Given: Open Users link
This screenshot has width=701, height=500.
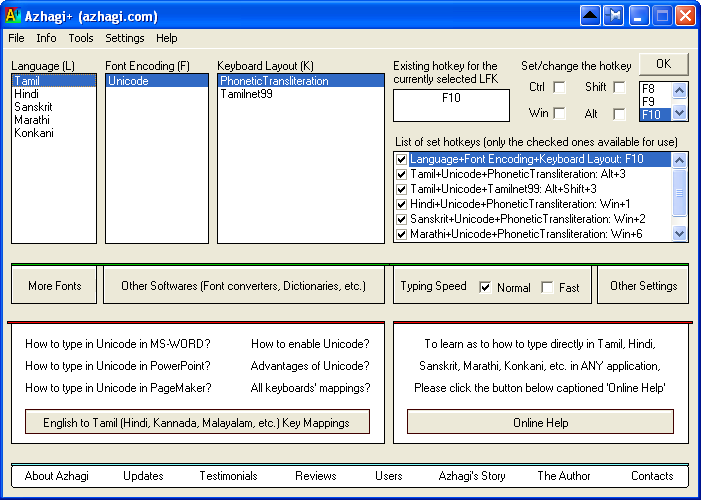Looking at the screenshot, I should pos(389,476).
